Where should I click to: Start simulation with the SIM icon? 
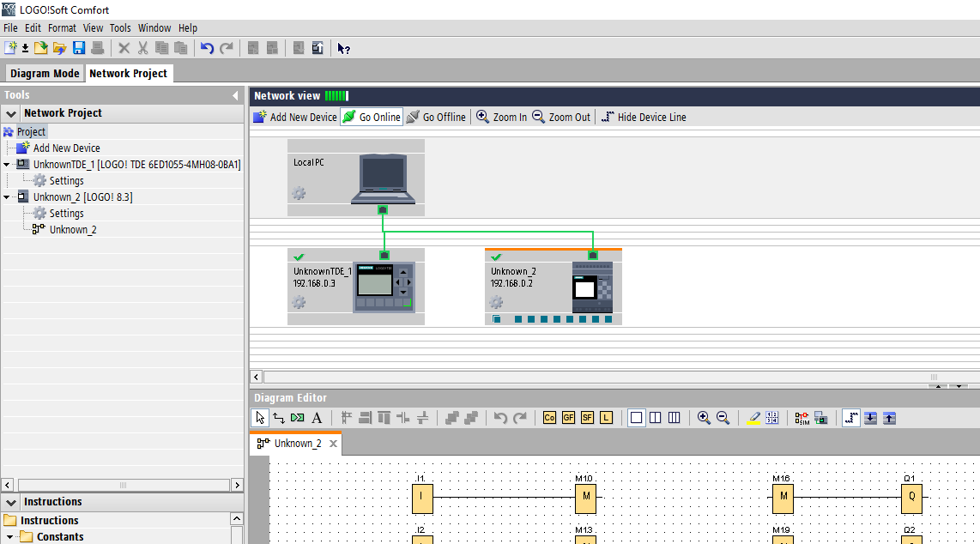coord(802,418)
